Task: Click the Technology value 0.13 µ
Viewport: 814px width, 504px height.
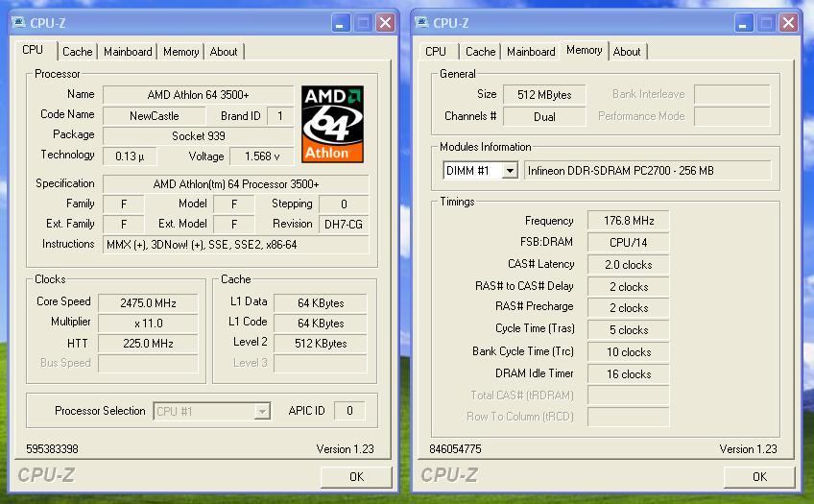Action: point(130,156)
